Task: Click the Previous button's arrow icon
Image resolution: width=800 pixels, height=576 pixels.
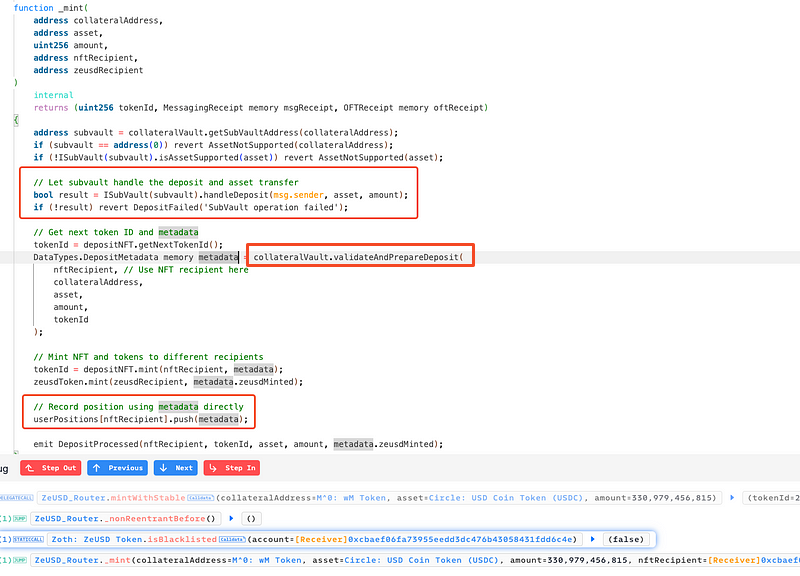Action: [98, 468]
